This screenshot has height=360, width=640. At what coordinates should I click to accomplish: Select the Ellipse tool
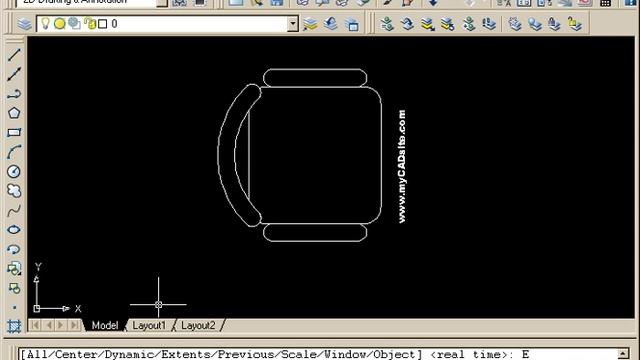pyautogui.click(x=14, y=230)
